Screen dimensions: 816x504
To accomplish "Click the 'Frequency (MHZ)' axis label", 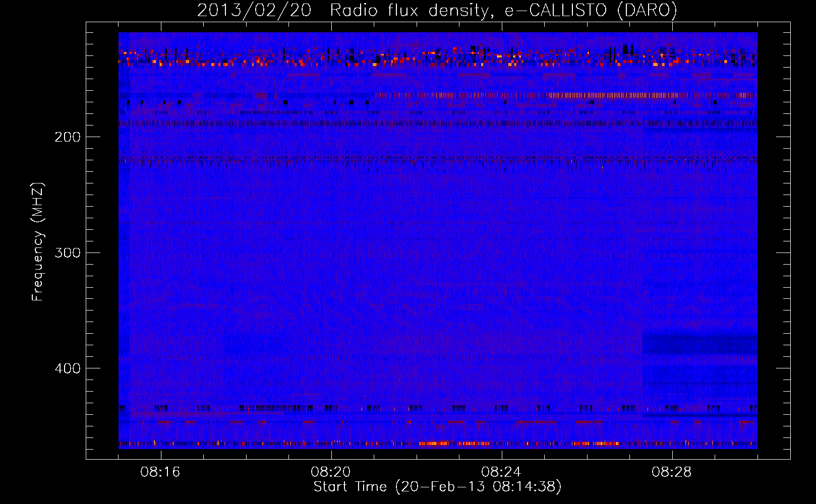I will coord(38,242).
